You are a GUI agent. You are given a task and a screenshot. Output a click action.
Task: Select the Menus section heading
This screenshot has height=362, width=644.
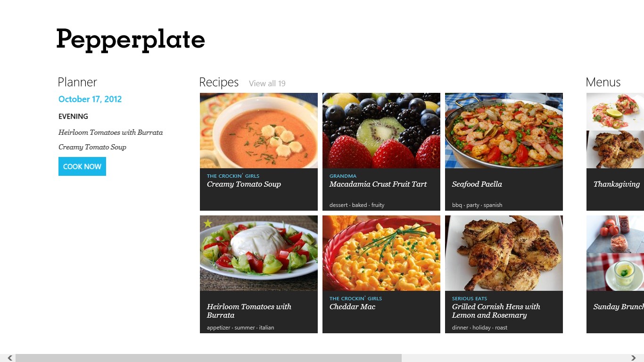[x=603, y=82]
